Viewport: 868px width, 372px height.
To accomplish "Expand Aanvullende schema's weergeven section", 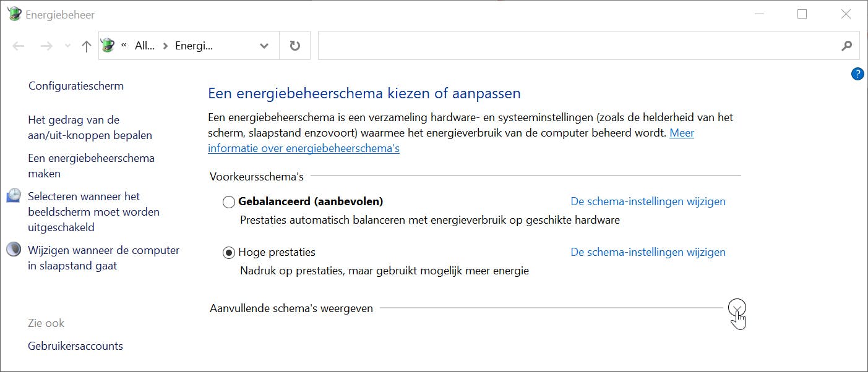I will tap(737, 307).
